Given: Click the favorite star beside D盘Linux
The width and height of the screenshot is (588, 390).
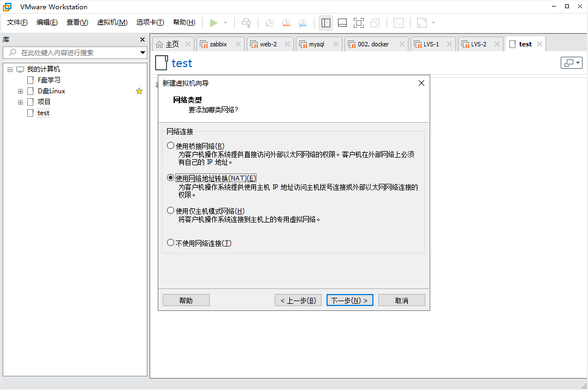Looking at the screenshot, I should (x=139, y=91).
